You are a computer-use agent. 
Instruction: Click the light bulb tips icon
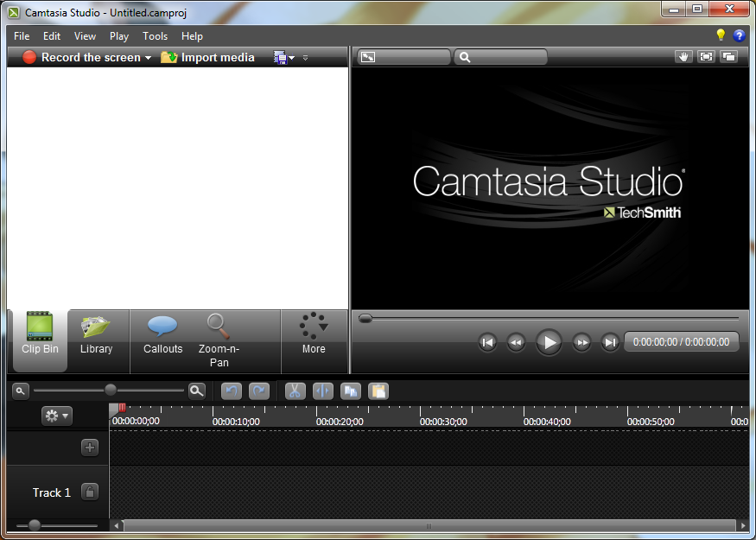click(721, 35)
